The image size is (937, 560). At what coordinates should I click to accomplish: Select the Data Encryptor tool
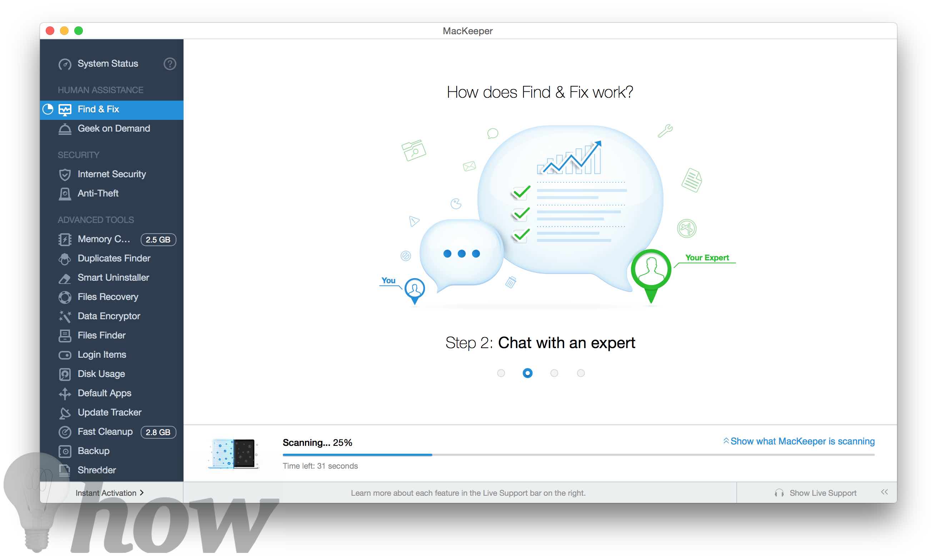(x=108, y=315)
